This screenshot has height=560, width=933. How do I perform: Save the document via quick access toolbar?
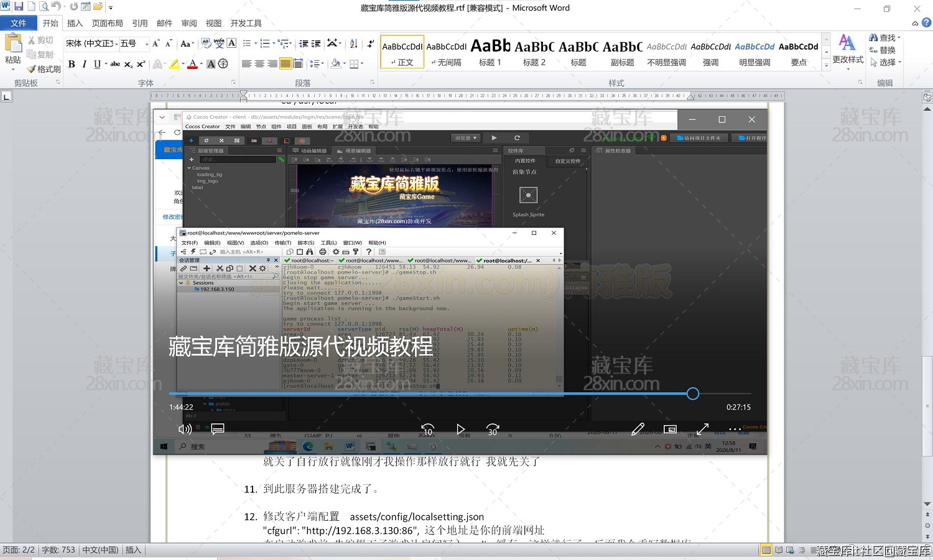(x=18, y=7)
